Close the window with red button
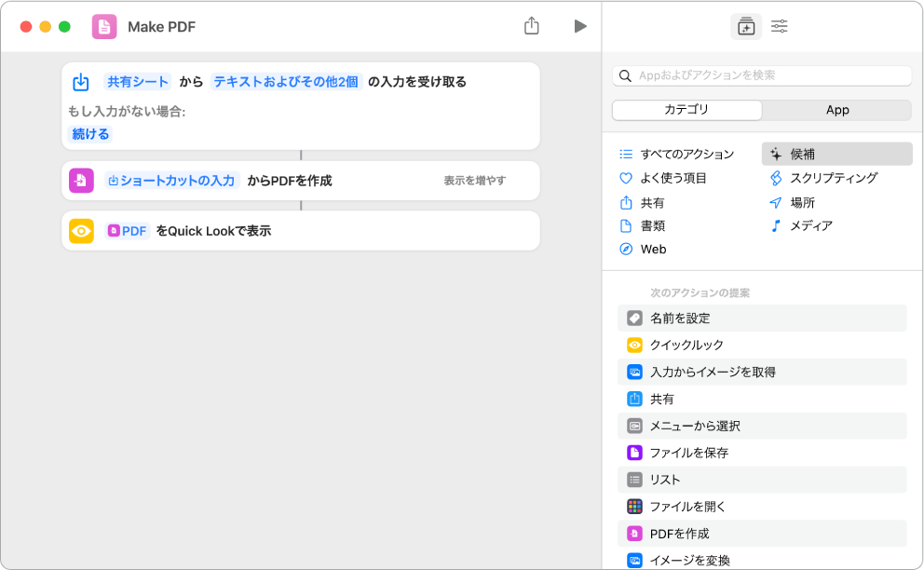 [x=25, y=26]
